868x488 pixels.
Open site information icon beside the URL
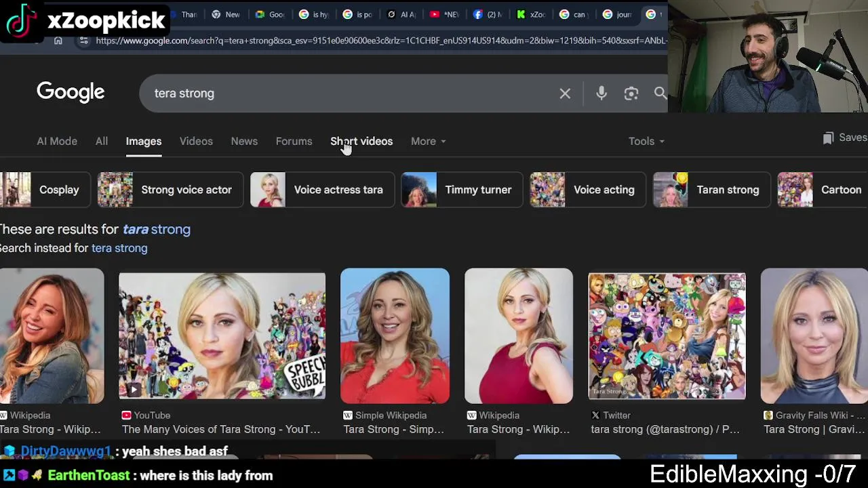click(83, 41)
